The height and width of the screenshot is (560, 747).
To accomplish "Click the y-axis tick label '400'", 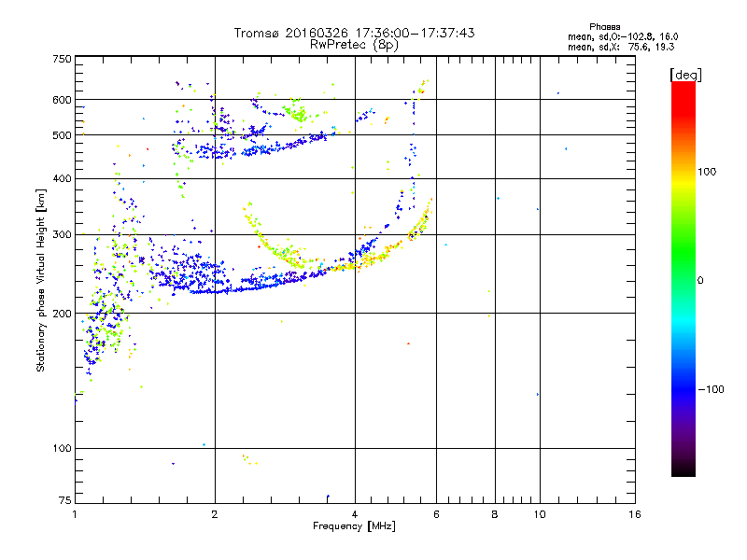I will tap(62, 178).
